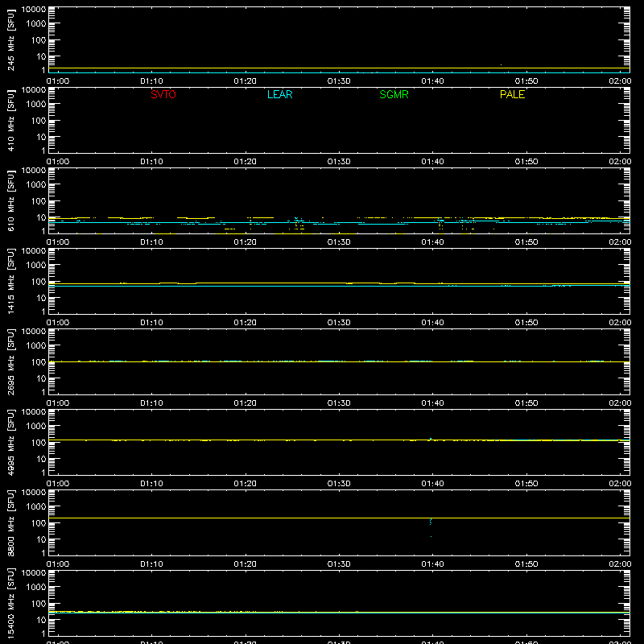Click the cyan LEAR station label
The width and height of the screenshot is (644, 644).
tap(279, 94)
